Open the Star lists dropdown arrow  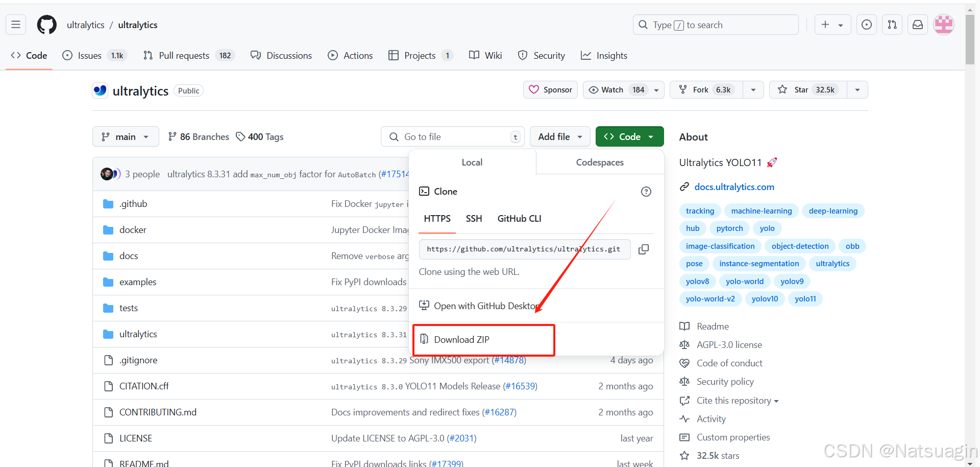(857, 90)
